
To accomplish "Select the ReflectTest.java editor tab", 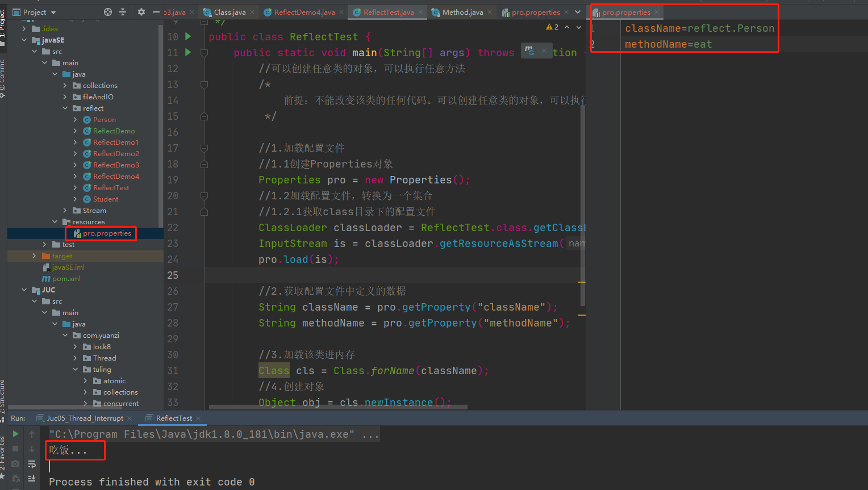I will pos(389,12).
